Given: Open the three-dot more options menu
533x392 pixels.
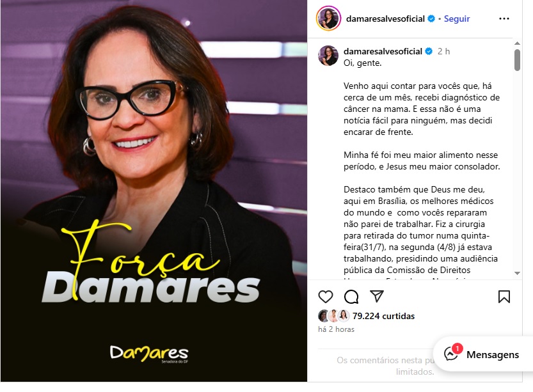Looking at the screenshot, I should pos(504,19).
